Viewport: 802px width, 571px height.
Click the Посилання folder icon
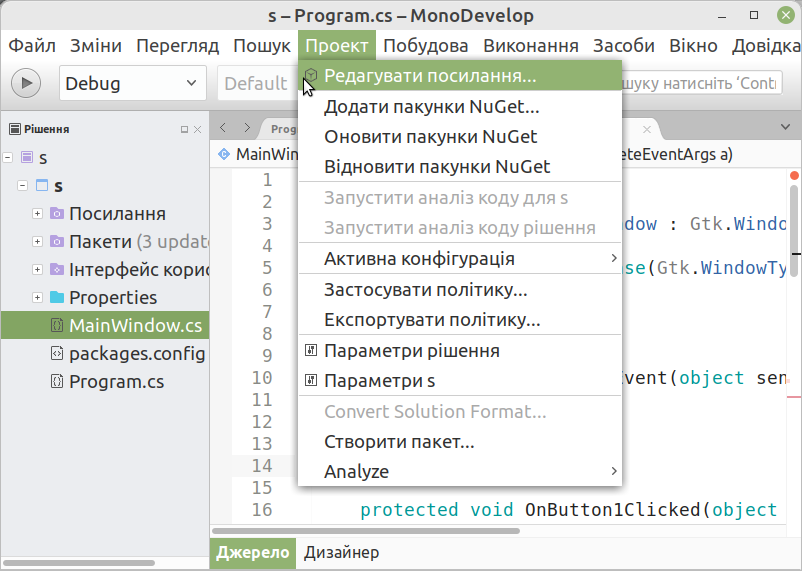(x=57, y=213)
